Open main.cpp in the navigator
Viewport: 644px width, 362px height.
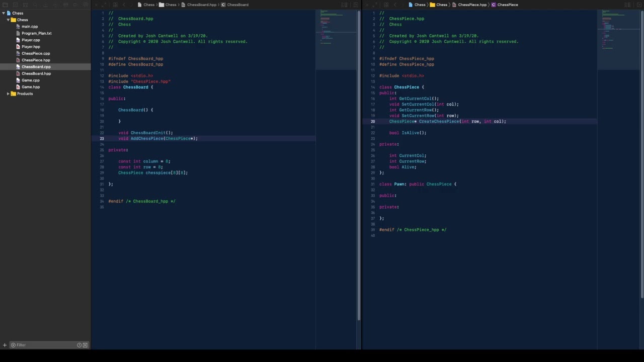(x=30, y=27)
